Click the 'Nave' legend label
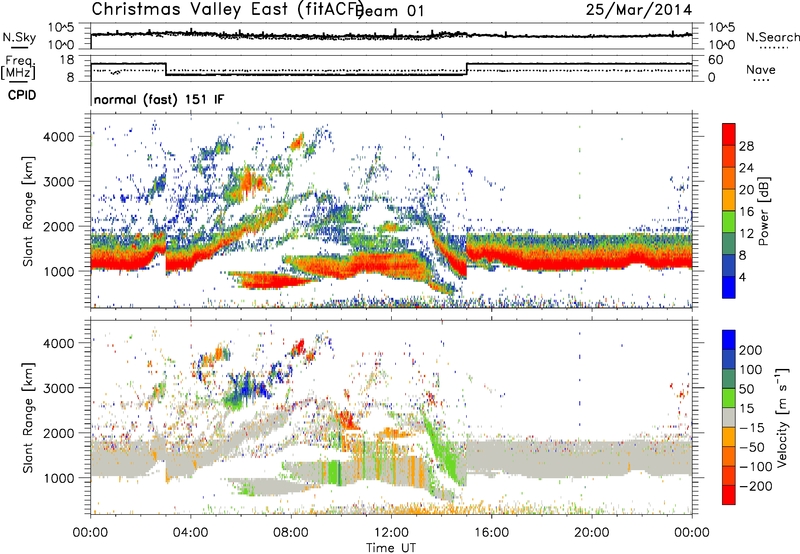 click(761, 70)
